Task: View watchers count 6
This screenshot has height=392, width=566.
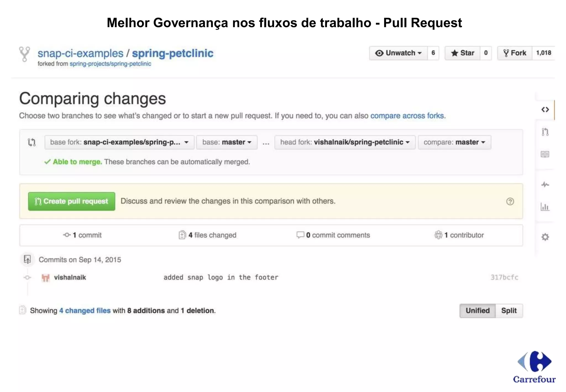Action: point(433,53)
